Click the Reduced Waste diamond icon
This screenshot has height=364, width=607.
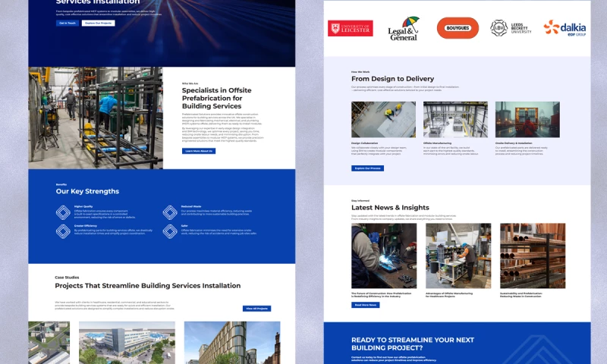[x=170, y=212]
